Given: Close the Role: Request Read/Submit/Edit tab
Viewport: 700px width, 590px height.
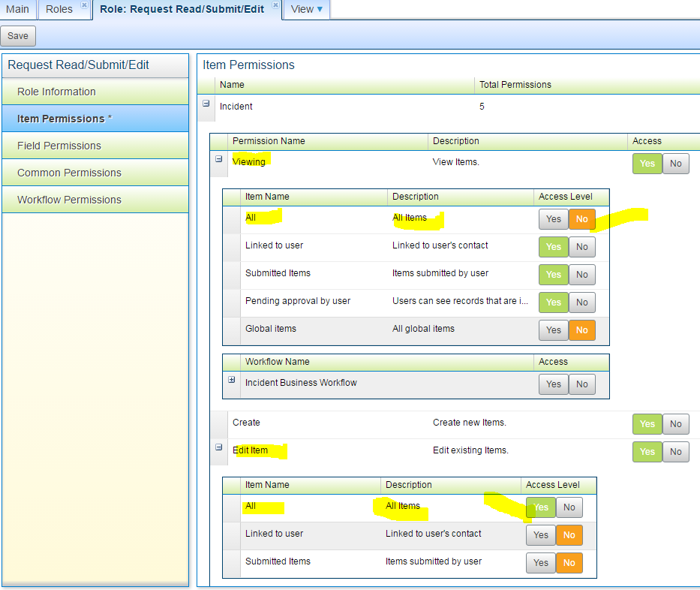Looking at the screenshot, I should [275, 5].
